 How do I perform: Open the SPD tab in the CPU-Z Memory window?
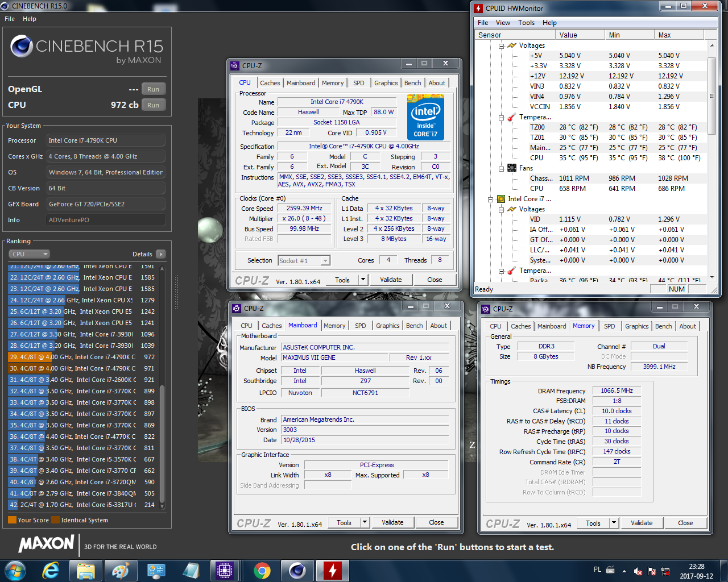tap(609, 326)
